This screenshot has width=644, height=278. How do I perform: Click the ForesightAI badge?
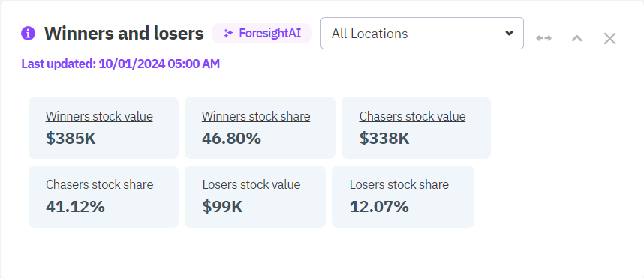[x=262, y=33]
